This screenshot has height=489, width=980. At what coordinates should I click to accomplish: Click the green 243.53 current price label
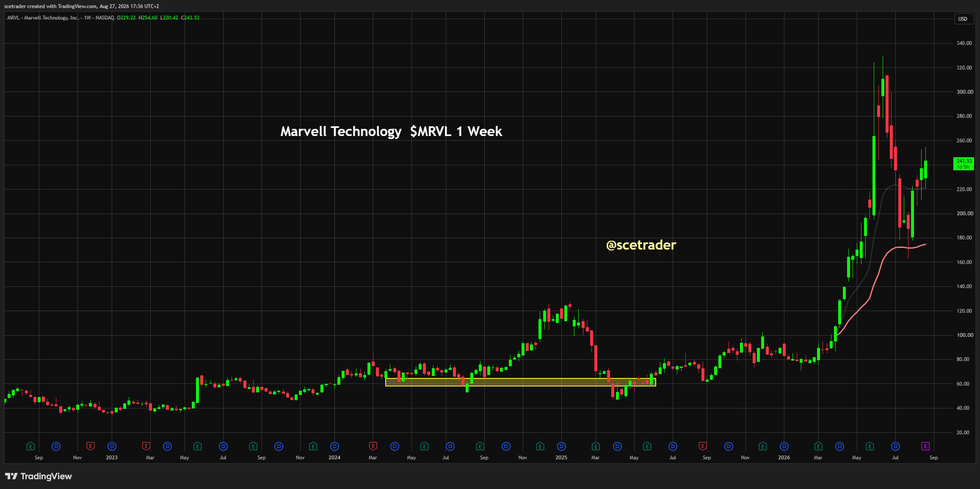pos(963,164)
